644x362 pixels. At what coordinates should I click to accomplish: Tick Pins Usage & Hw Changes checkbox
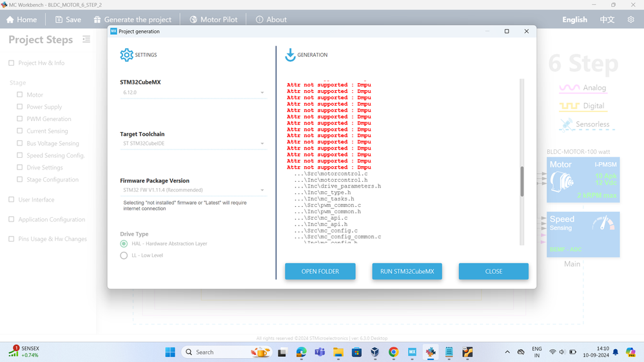pyautogui.click(x=12, y=239)
